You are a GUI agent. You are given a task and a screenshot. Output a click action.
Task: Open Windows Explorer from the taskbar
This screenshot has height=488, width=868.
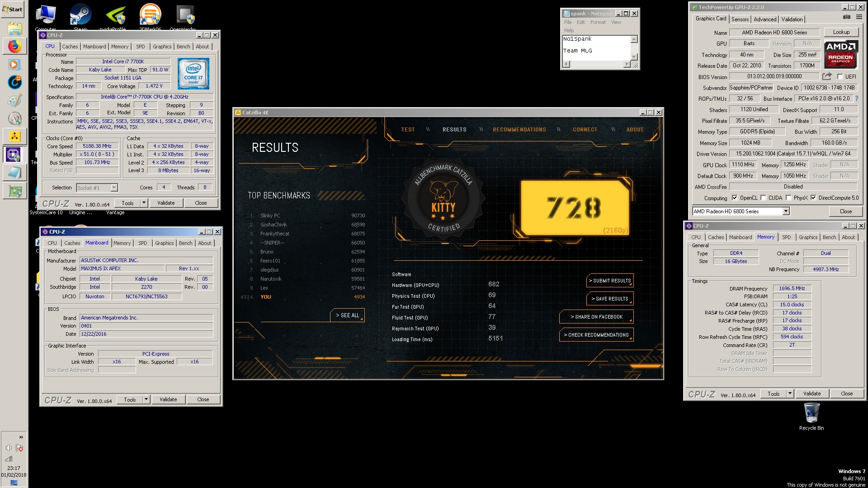[x=15, y=29]
